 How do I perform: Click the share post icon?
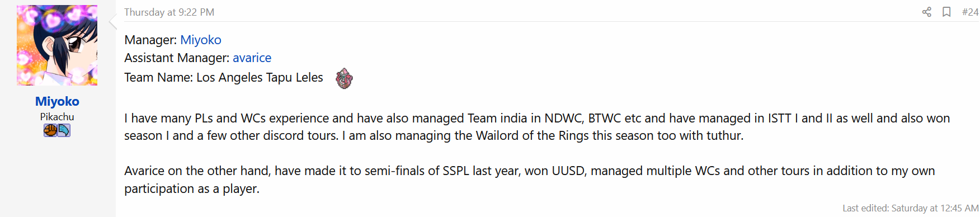(x=927, y=12)
